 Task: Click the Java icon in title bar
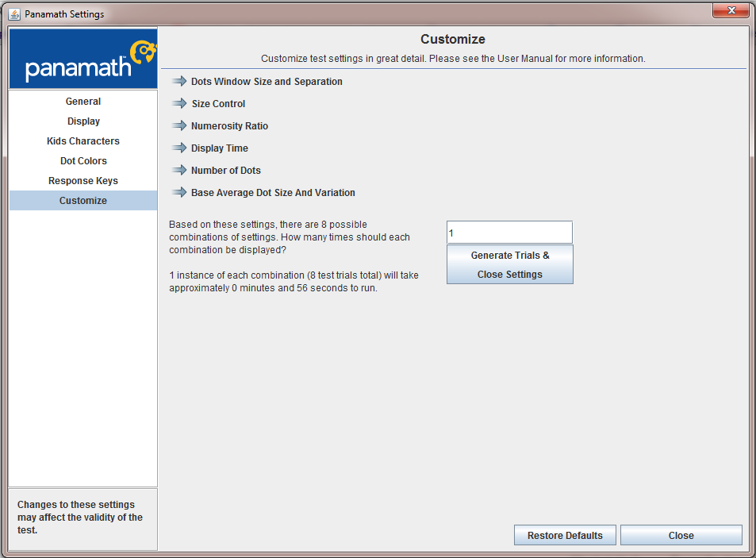coord(14,14)
